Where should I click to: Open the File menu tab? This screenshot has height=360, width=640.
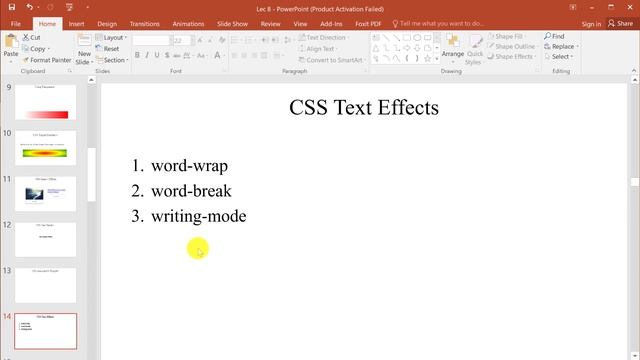[16, 24]
